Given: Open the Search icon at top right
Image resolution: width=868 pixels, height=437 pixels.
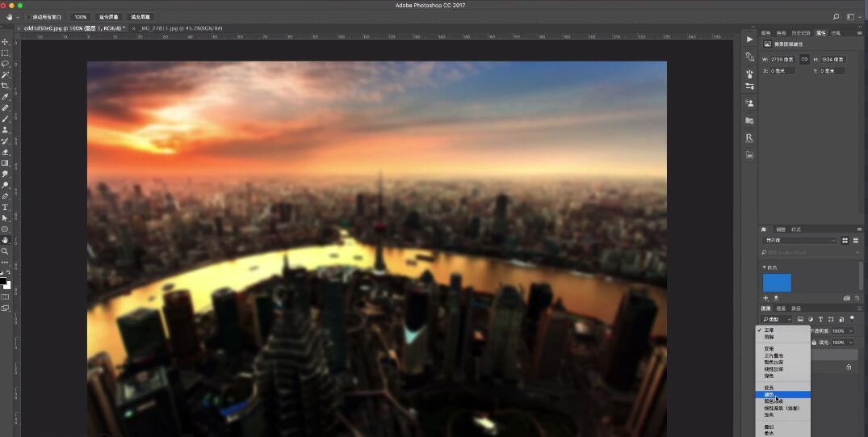Looking at the screenshot, I should [836, 17].
